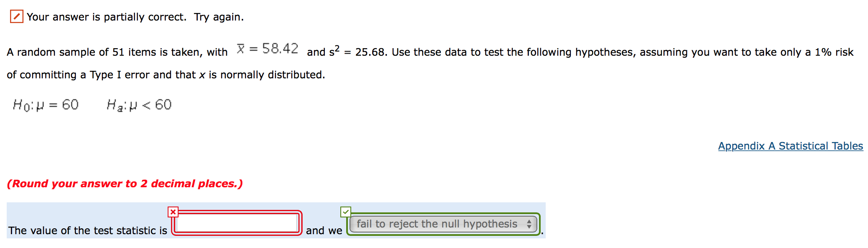
Task: Click the red rounding instruction text
Action: click(125, 183)
